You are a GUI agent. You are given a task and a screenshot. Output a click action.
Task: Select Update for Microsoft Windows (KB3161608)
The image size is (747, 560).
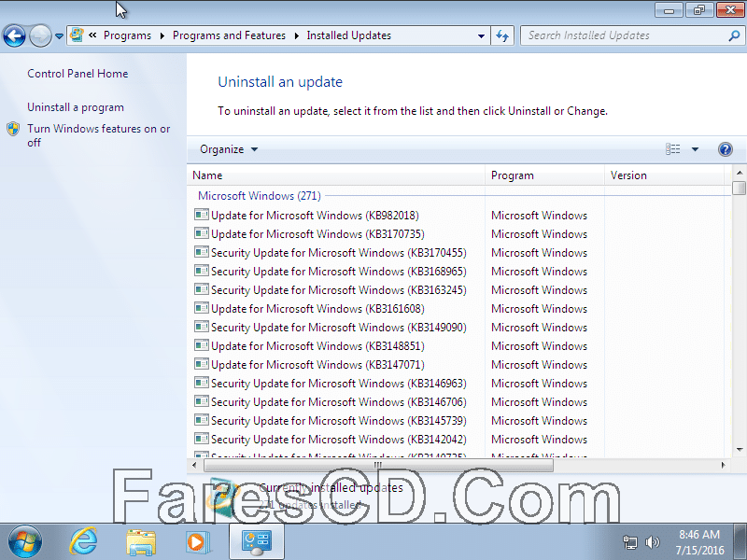point(317,309)
